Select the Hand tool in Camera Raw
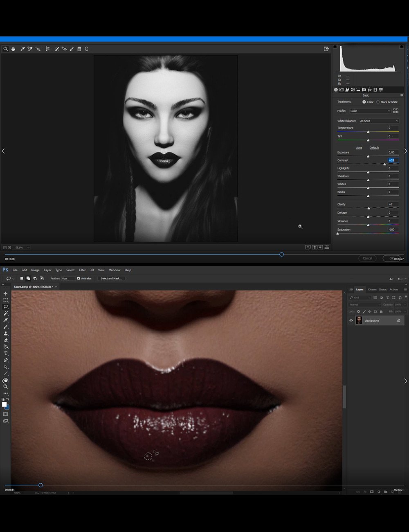The width and height of the screenshot is (409, 532). pyautogui.click(x=13, y=49)
